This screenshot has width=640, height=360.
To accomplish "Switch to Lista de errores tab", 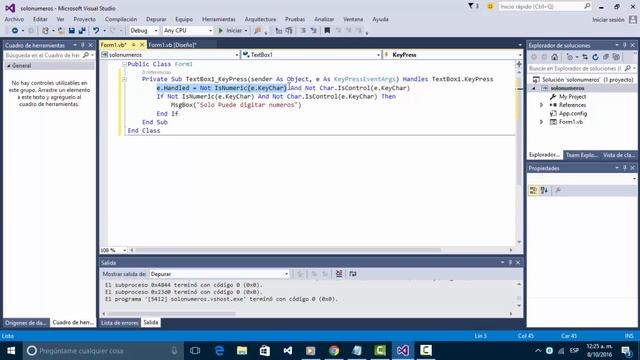I will 120,322.
